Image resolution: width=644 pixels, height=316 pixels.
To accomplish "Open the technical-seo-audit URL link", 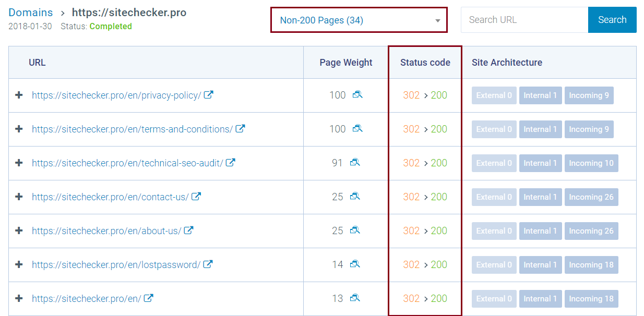I will coord(127,163).
